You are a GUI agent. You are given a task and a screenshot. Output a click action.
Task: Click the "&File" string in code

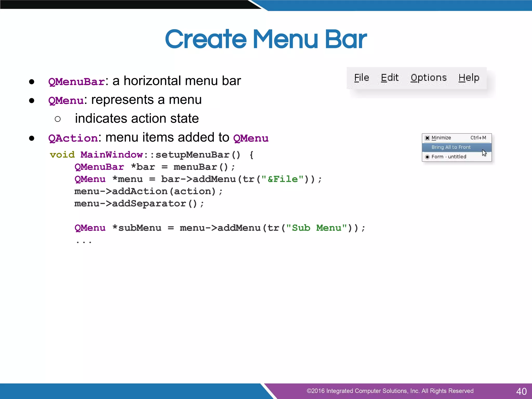pyautogui.click(x=283, y=179)
